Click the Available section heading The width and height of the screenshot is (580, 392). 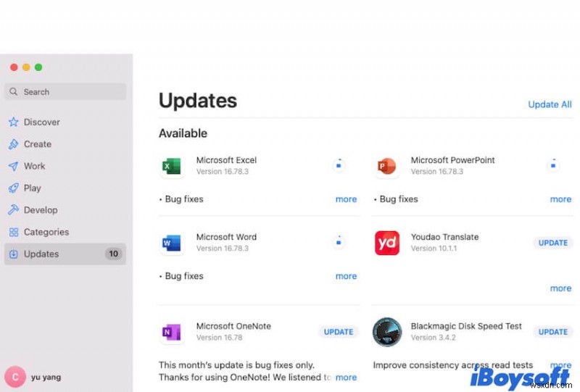[183, 133]
